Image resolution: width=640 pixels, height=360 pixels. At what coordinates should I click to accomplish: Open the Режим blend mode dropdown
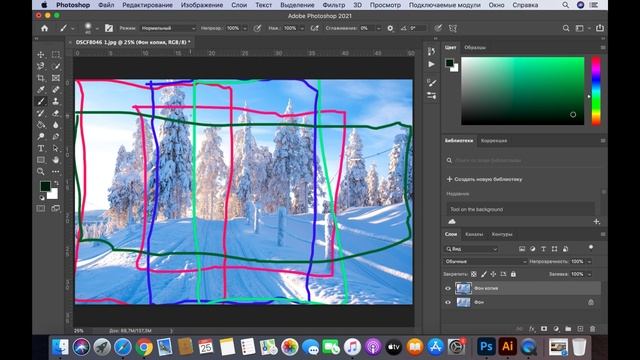click(x=168, y=28)
